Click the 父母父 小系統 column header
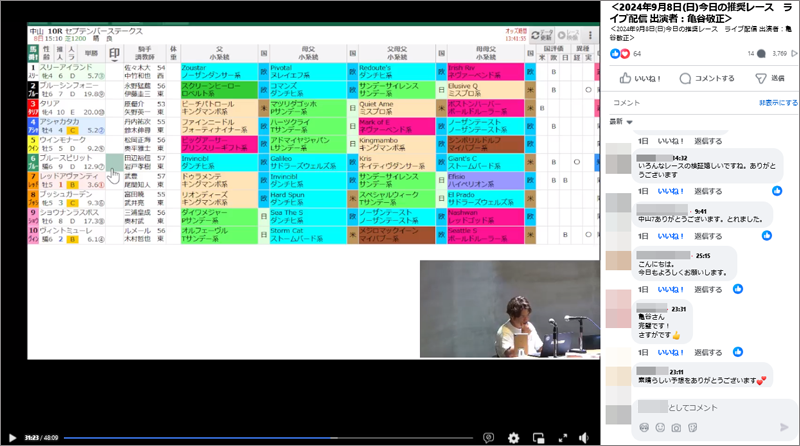This screenshot has height=446, width=800. coord(397,54)
